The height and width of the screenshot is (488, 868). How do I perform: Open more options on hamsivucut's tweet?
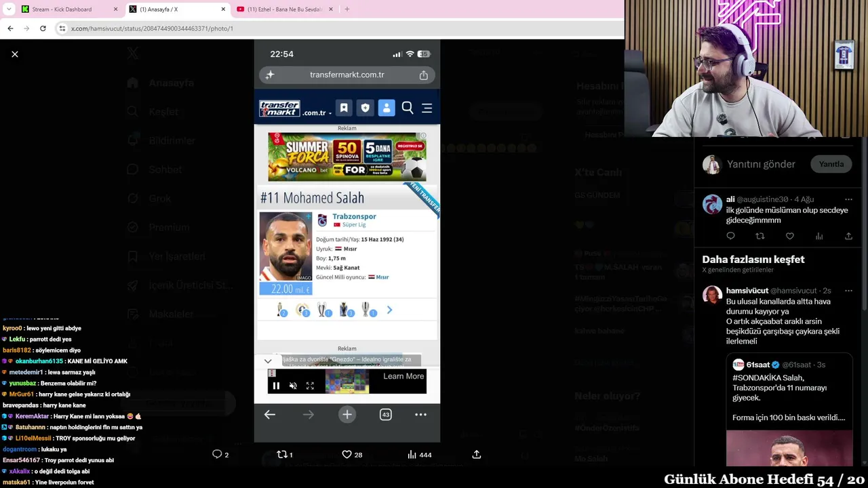pyautogui.click(x=848, y=291)
